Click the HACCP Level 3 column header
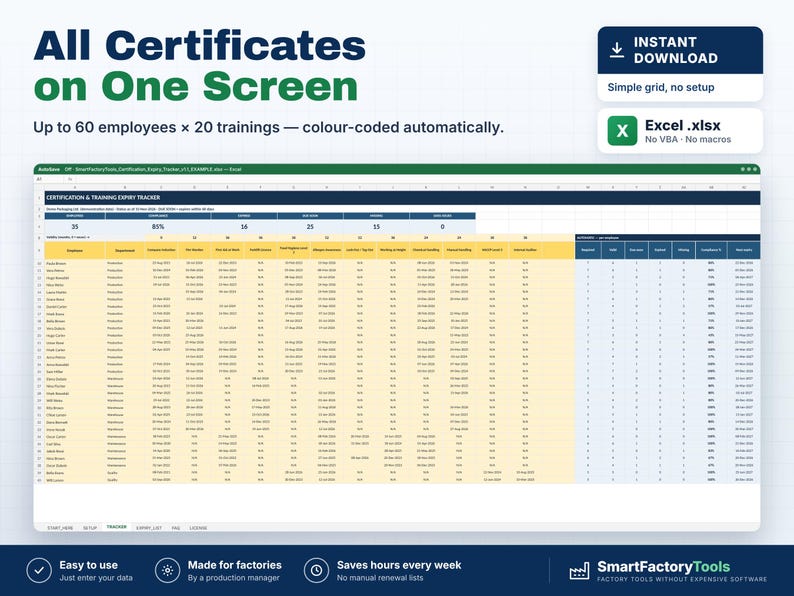The image size is (794, 596). [492, 250]
